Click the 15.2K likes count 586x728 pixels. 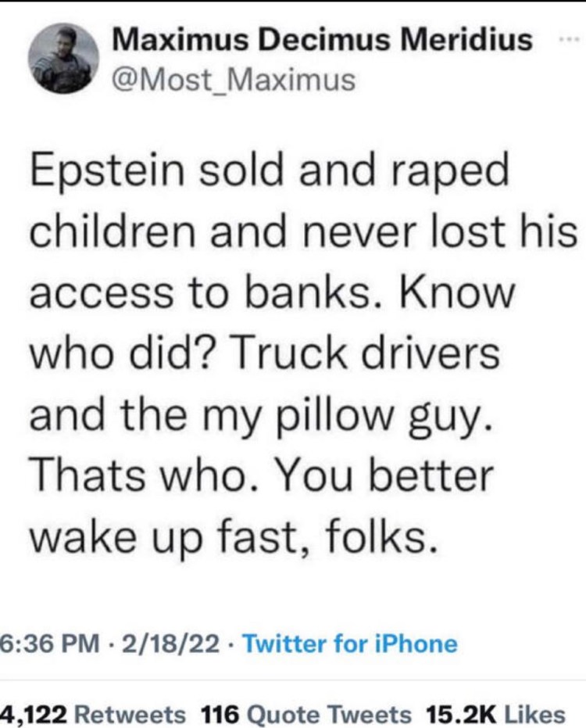(x=460, y=713)
